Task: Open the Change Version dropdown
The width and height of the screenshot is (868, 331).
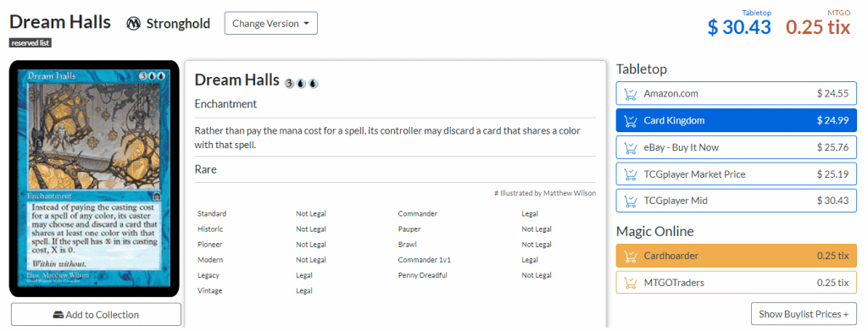Action: [x=270, y=23]
